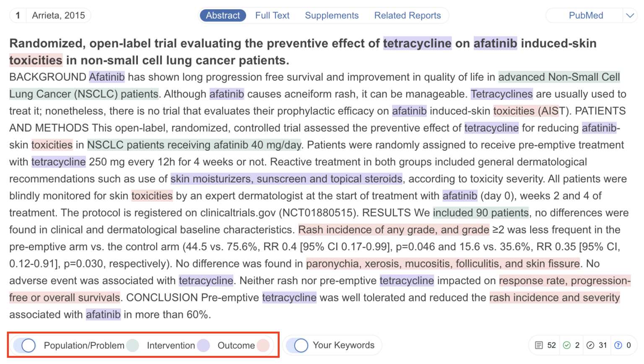The width and height of the screenshot is (644, 364).
Task: Click the green checkmark included count icon
Action: (567, 345)
